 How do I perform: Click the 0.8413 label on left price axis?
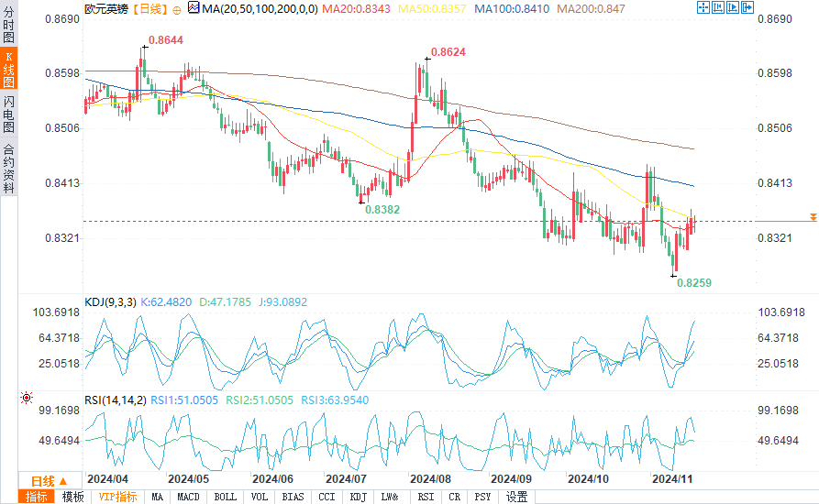[62, 183]
